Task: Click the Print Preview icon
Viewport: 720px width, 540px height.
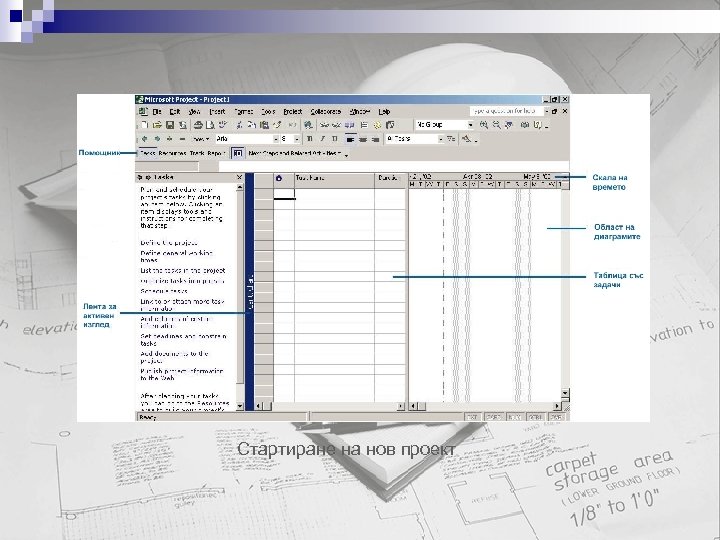Action: coord(210,125)
